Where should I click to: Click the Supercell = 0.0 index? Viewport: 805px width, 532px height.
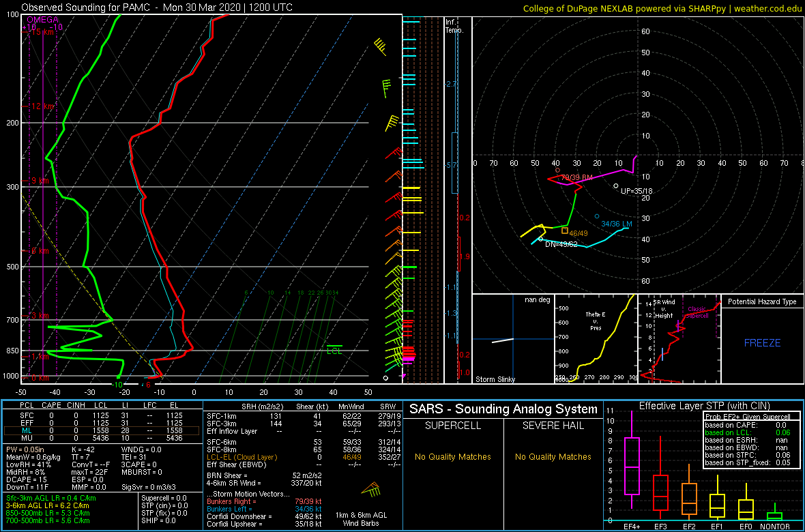pos(164,498)
